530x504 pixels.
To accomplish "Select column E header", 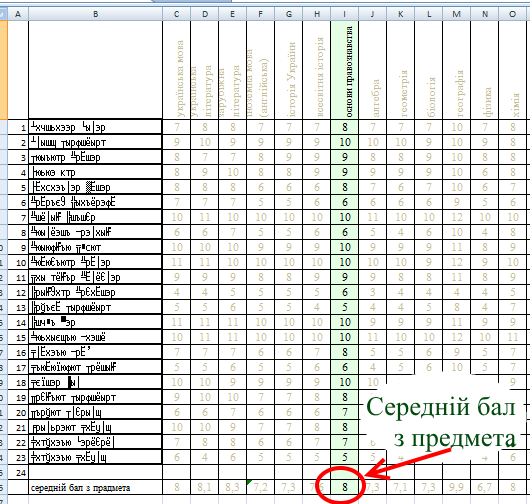I will [233, 14].
